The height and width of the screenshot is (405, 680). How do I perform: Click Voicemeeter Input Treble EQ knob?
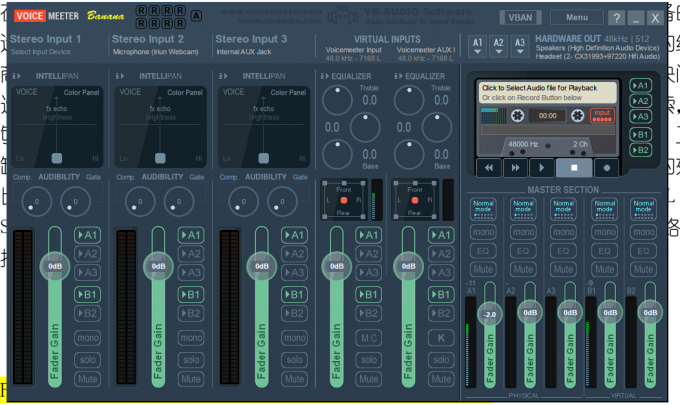(337, 100)
